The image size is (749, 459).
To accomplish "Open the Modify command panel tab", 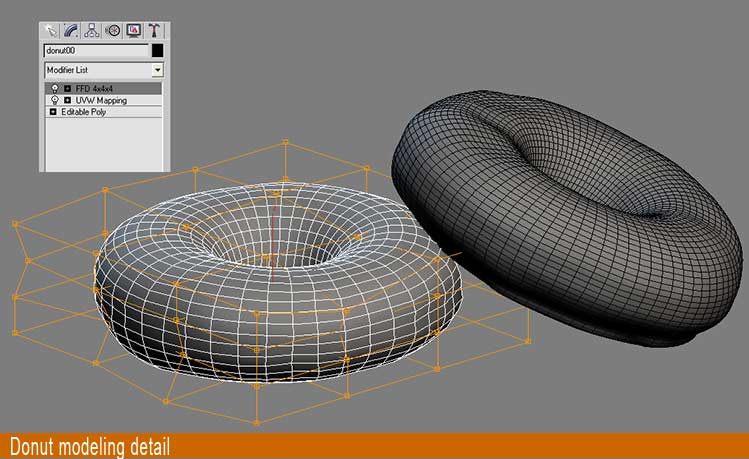I will (71, 31).
